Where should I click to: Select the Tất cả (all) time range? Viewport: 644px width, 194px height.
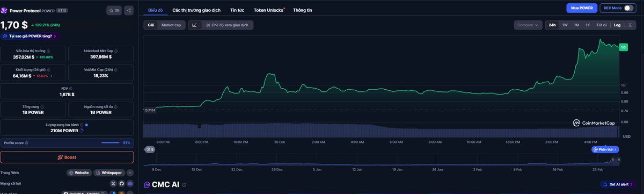(x=602, y=25)
